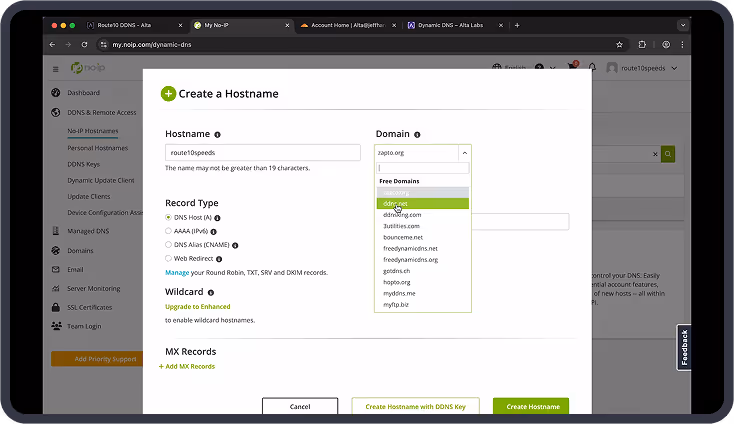Image resolution: width=734 pixels, height=424 pixels.
Task: Choose bounceme.net from domain list
Action: [x=423, y=237]
